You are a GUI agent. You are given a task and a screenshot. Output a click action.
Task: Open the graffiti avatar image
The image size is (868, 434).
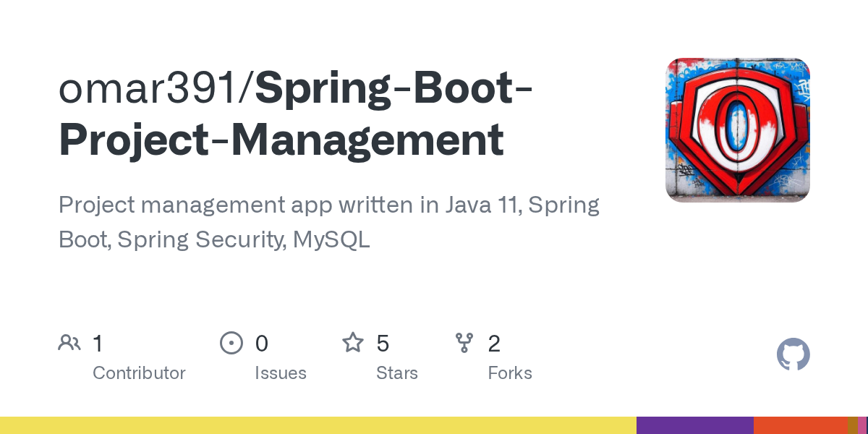pos(738,130)
